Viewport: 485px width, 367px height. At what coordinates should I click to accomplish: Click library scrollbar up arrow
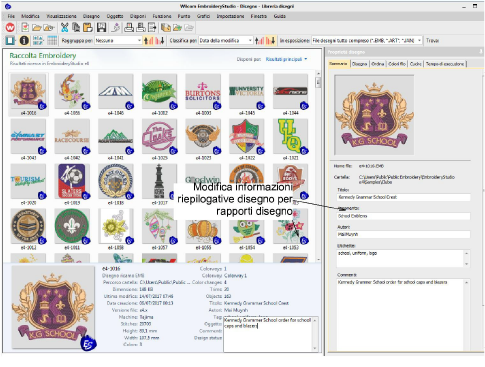click(318, 73)
